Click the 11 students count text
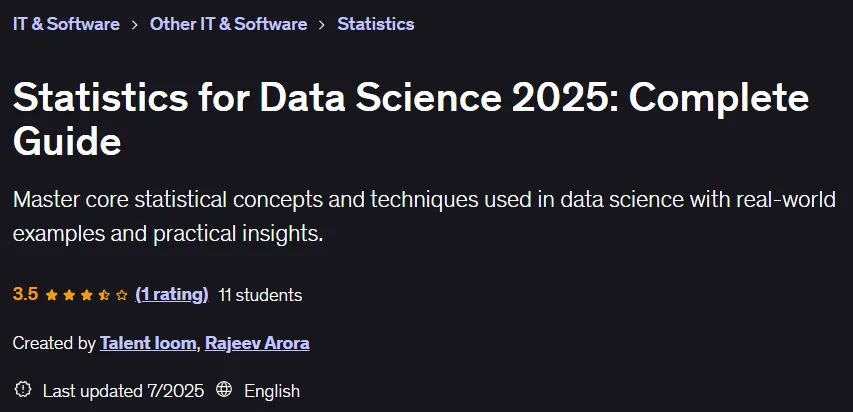The height and width of the screenshot is (412, 853). 260,295
